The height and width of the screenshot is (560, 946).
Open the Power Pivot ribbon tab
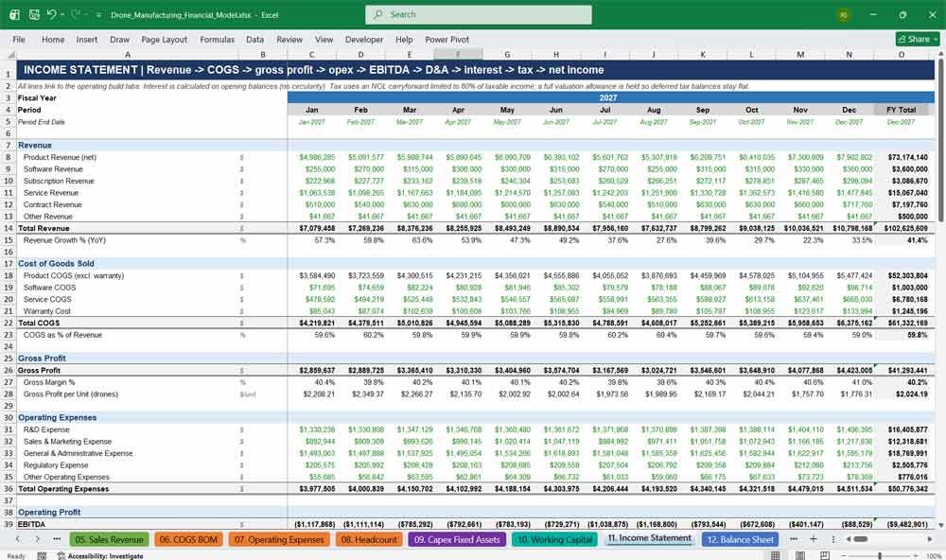click(447, 39)
